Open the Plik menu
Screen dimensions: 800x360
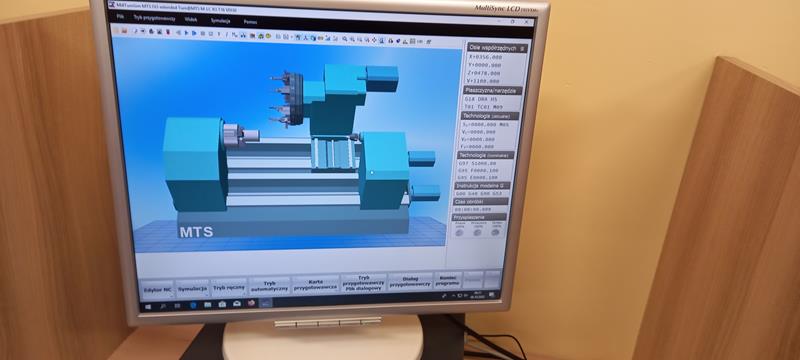(120, 16)
